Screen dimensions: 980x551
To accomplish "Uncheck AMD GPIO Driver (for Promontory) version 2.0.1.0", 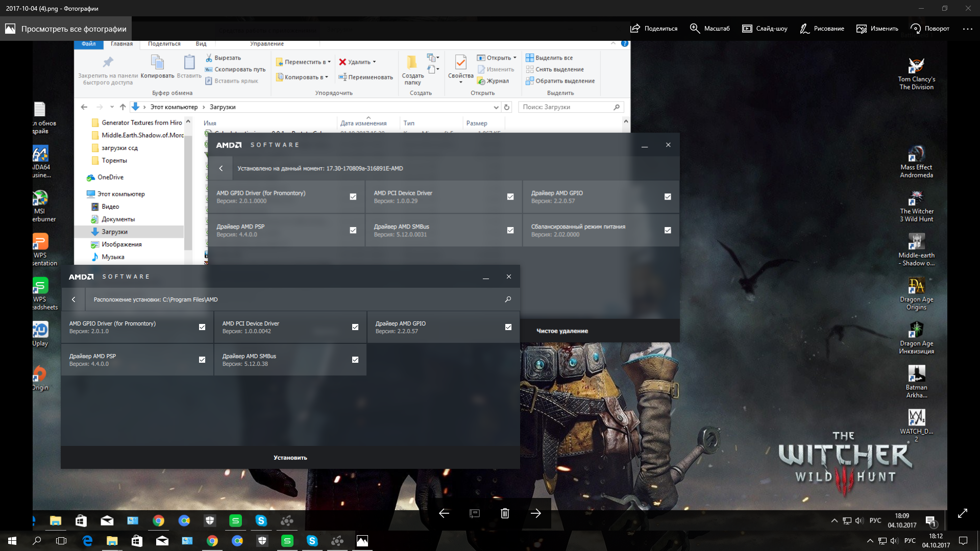I will (x=202, y=327).
